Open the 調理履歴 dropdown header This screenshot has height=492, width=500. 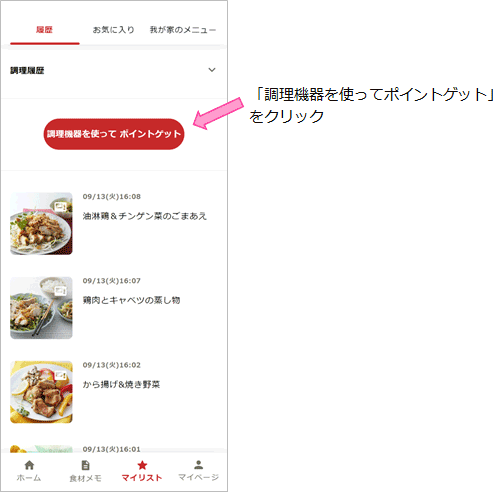coord(113,70)
